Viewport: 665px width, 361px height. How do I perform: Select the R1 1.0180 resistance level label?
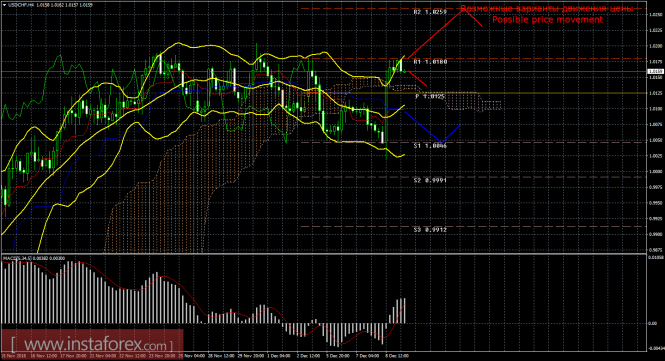coord(430,62)
